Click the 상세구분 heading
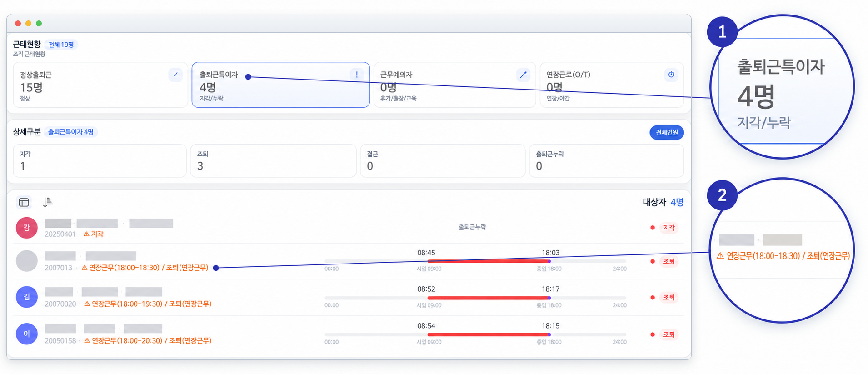868x374 pixels. [27, 132]
